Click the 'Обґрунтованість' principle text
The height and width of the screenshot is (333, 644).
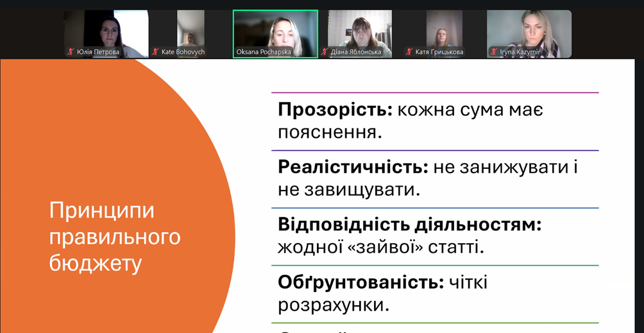(x=360, y=282)
